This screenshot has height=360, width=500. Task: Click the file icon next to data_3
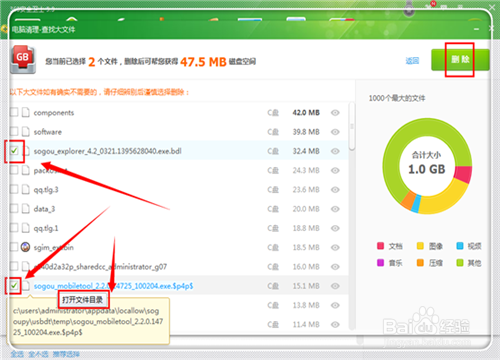(26, 209)
